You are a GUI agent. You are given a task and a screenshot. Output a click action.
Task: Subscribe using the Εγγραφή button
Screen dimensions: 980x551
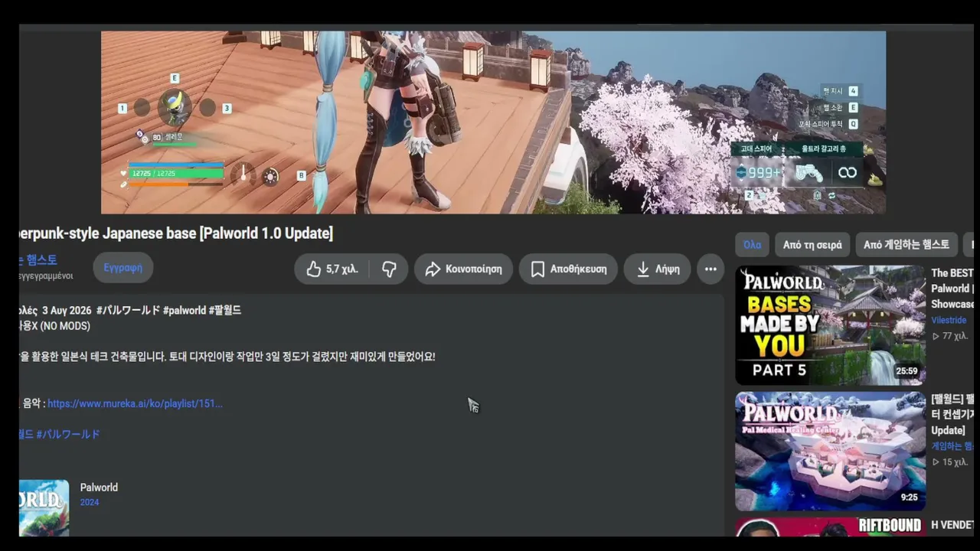pos(123,268)
